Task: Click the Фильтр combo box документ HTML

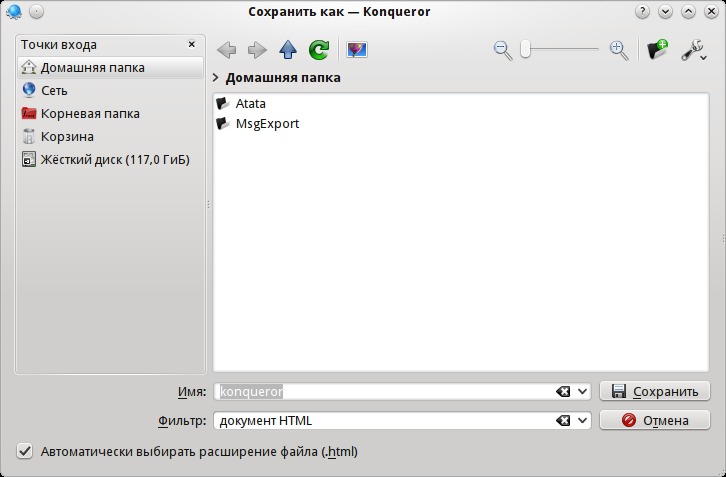Action: point(385,421)
